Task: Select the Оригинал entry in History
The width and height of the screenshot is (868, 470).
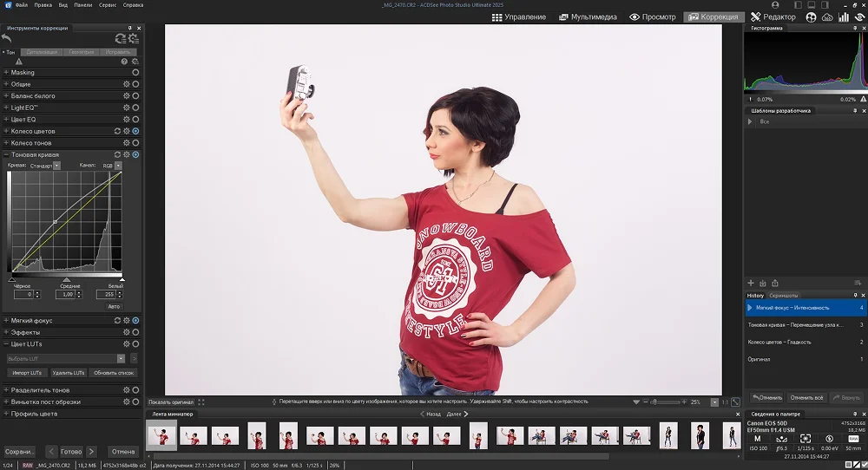Action: click(758, 359)
